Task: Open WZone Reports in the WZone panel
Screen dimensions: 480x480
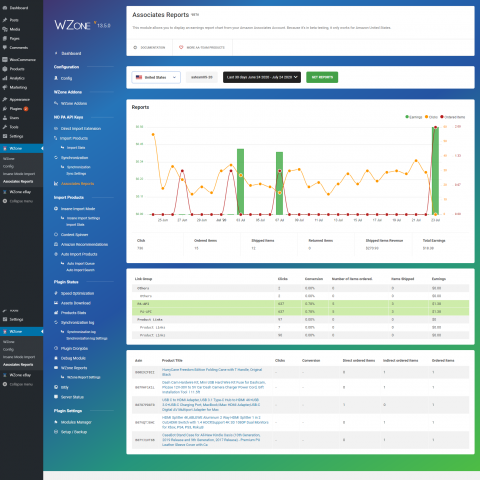Action: point(74,368)
